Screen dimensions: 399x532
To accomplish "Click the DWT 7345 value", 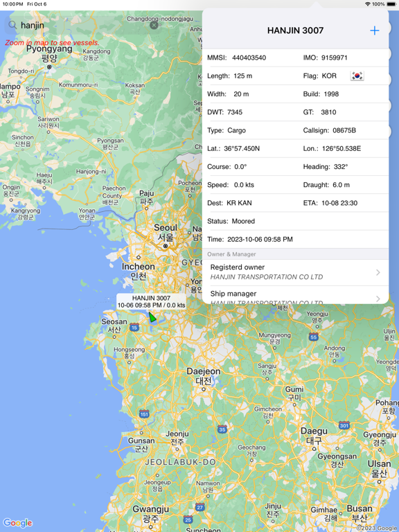I will coord(235,112).
